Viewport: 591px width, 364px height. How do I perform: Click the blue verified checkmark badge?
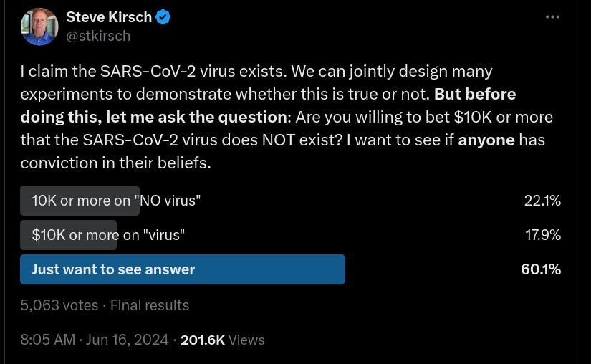coord(163,16)
